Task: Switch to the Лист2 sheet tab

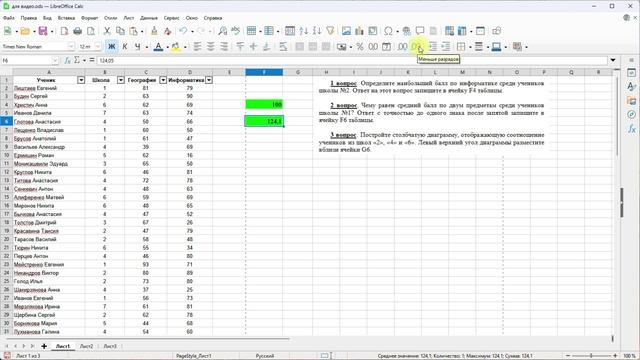Action: click(86, 346)
